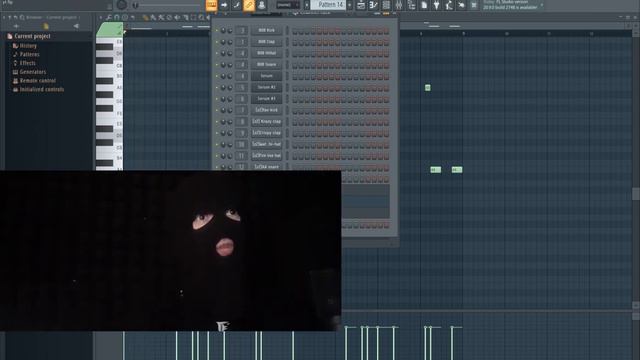Open the piano roll menu arrow
This screenshot has width=640, height=360.
click(x=101, y=18)
